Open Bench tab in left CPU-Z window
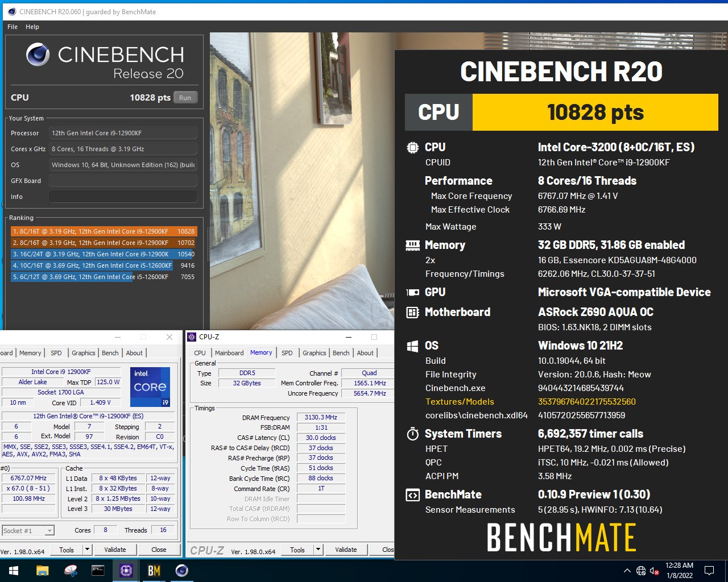 [110, 353]
